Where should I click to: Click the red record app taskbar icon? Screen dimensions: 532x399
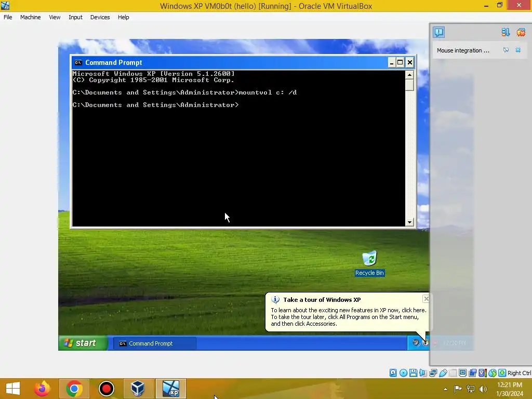(x=106, y=389)
